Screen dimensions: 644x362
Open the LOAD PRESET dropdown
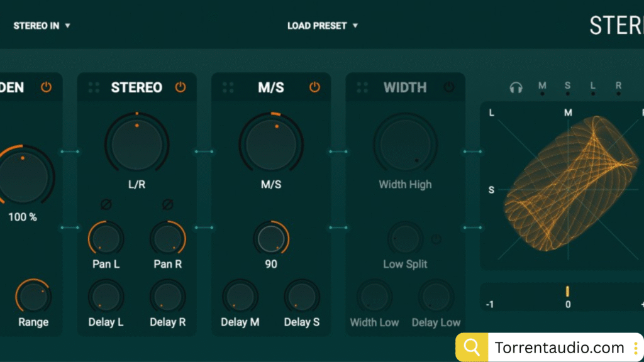click(x=322, y=26)
